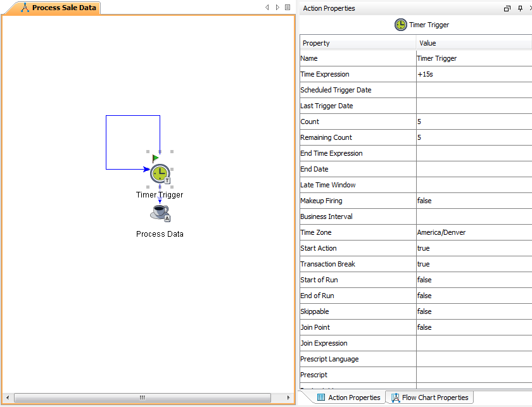Edit the Time Expression value +15s
The height and width of the screenshot is (407, 532).
474,74
